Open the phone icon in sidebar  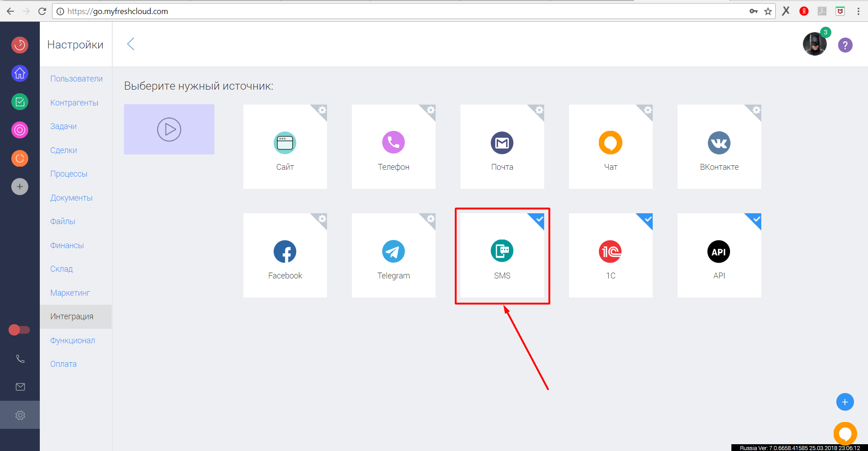[20, 359]
